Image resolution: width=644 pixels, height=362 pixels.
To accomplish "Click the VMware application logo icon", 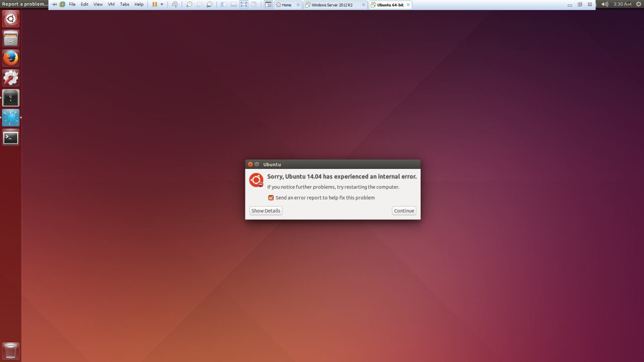I will (x=62, y=5).
